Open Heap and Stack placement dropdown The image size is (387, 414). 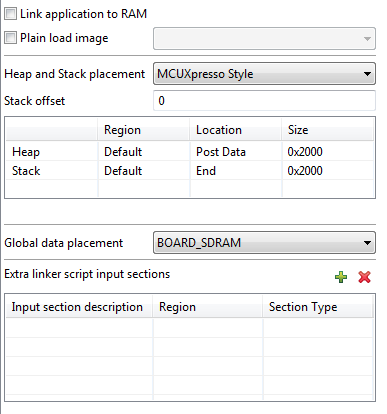click(264, 74)
